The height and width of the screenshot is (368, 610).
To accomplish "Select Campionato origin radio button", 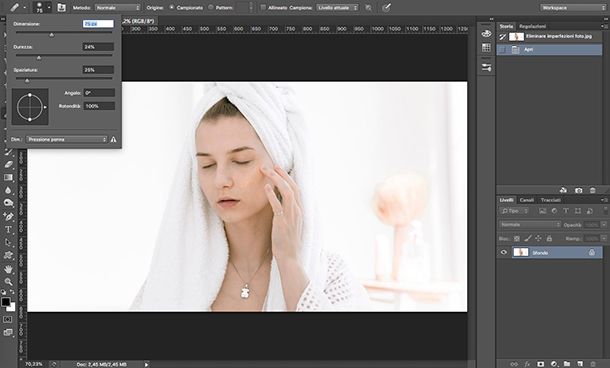I will coord(172,7).
